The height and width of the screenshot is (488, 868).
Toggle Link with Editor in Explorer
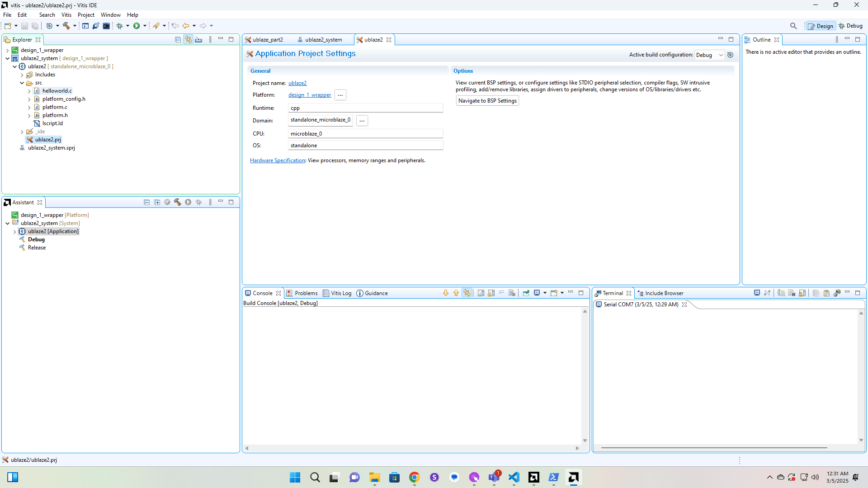tap(189, 39)
